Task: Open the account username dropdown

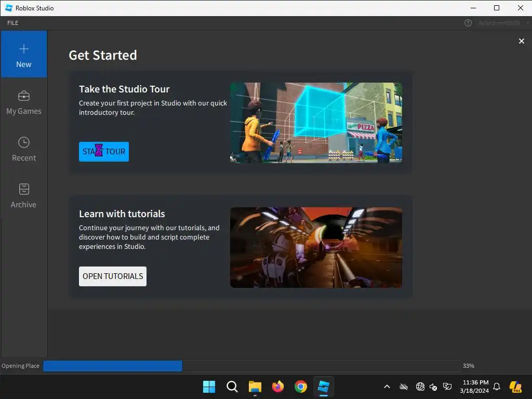Action: pos(503,23)
